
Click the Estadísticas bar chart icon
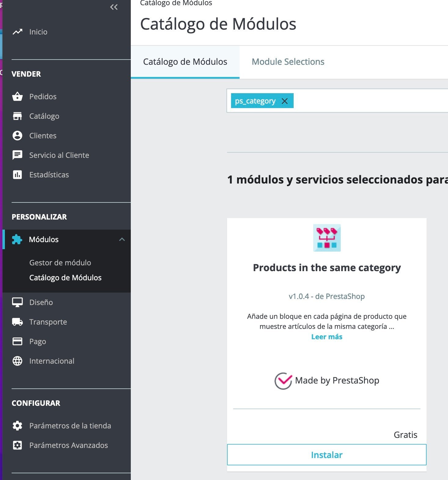[x=17, y=175]
